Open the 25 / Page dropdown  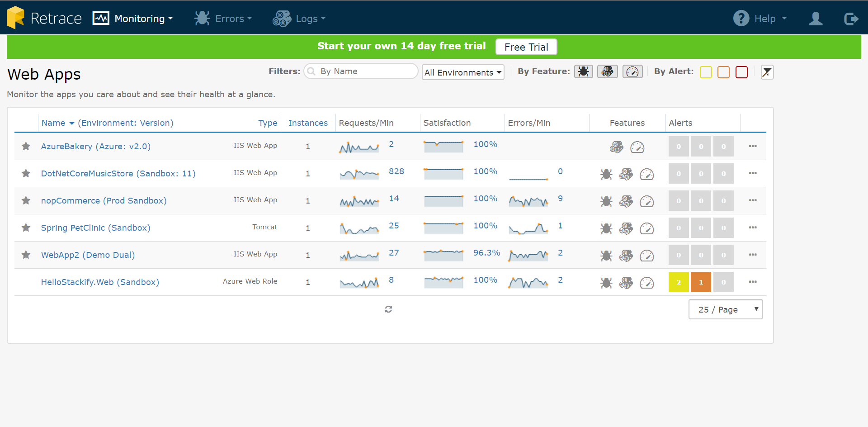pos(726,309)
